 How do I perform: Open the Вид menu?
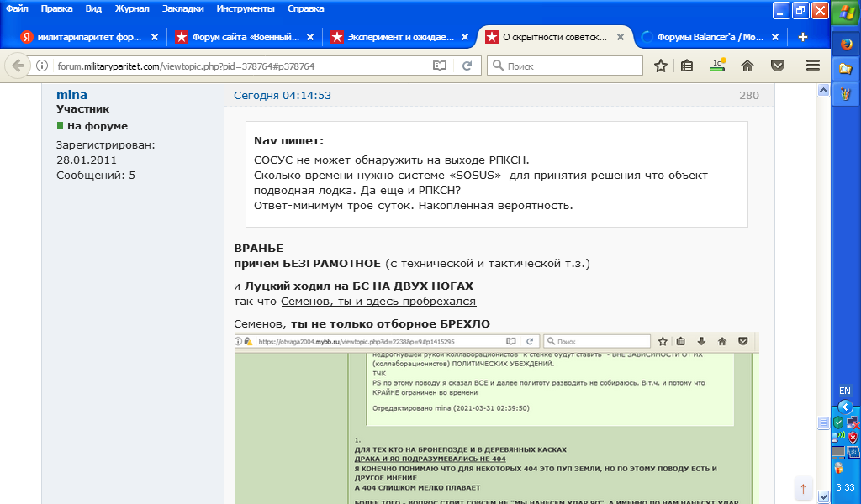93,8
